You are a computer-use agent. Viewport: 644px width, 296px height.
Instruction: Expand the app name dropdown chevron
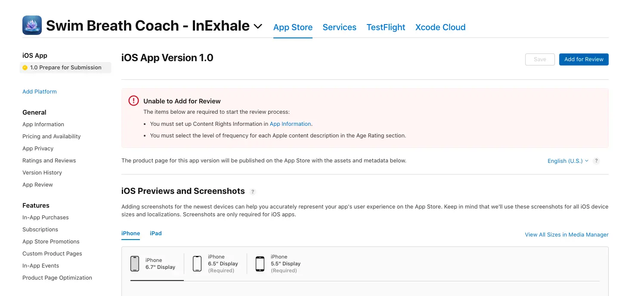point(258,26)
